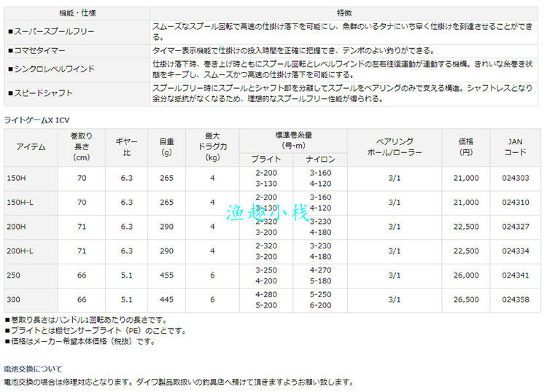Click retrieve length 66 in row 300
The image size is (547, 392).
(x=82, y=300)
